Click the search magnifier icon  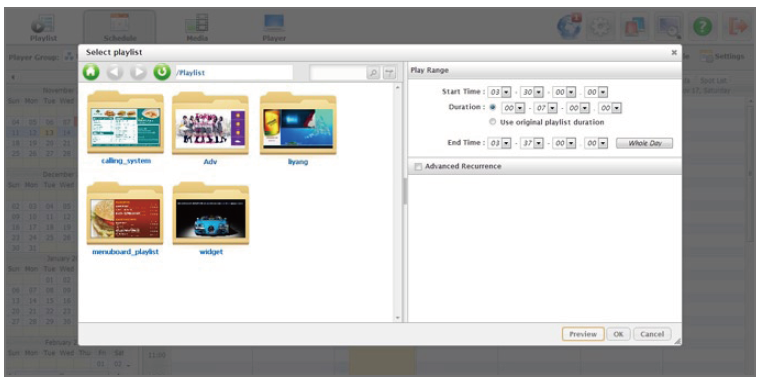click(x=373, y=73)
